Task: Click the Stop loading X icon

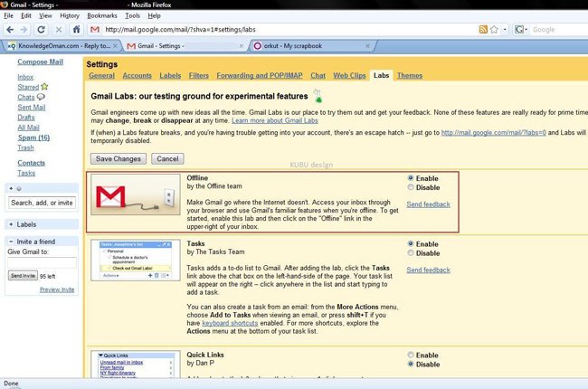Action: pos(59,29)
